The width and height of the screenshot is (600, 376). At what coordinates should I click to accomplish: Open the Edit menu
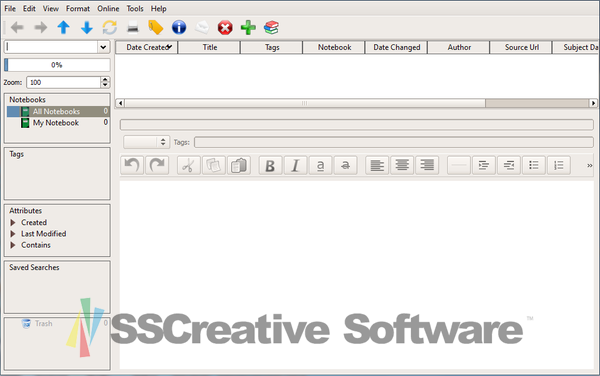(29, 8)
